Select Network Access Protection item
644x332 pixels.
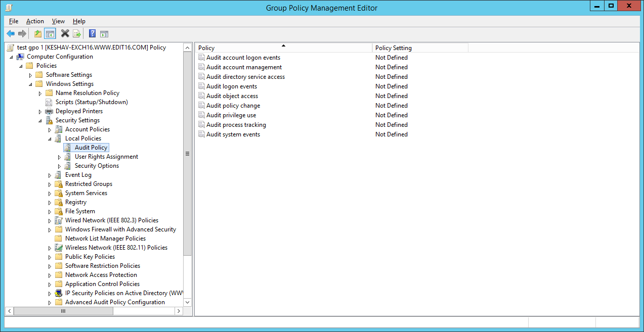click(x=101, y=275)
